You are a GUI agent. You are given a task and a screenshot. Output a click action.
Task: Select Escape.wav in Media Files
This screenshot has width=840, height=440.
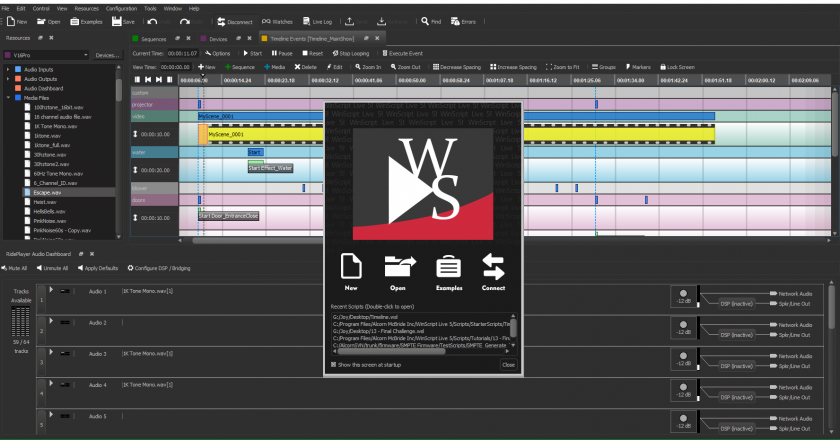[x=47, y=192]
